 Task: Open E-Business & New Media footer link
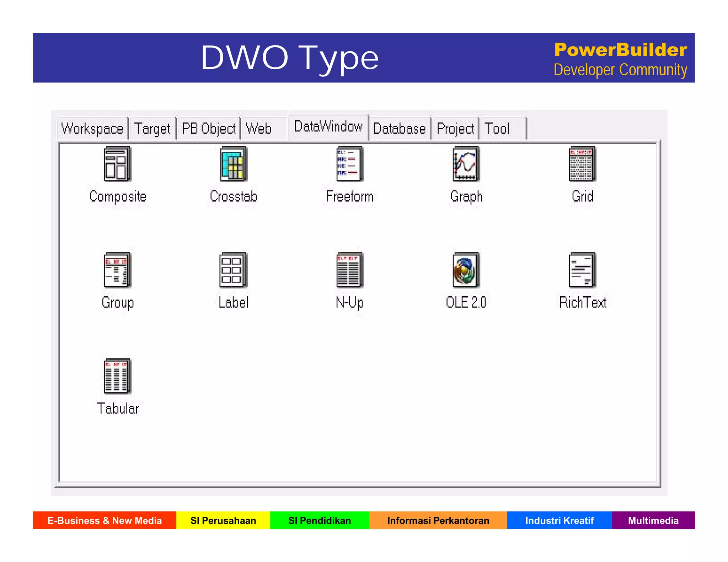point(105,520)
